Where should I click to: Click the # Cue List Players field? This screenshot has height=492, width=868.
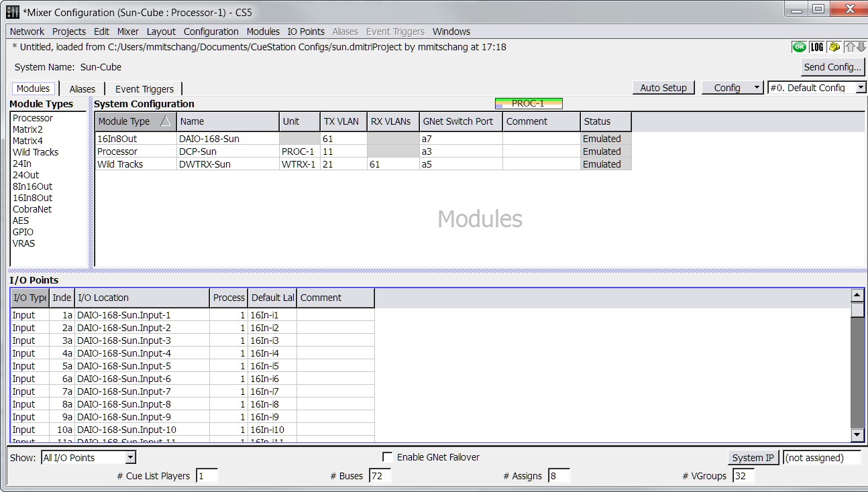(x=207, y=476)
